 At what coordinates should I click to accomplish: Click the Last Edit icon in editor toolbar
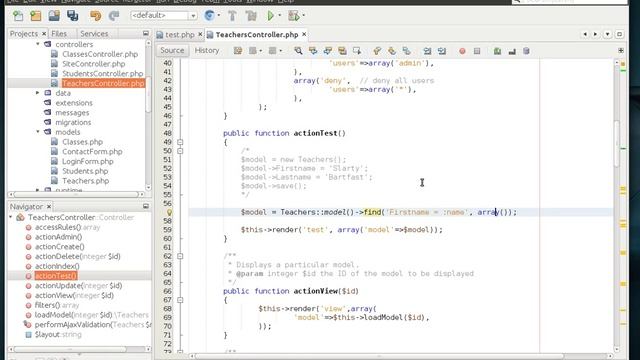pos(238,51)
